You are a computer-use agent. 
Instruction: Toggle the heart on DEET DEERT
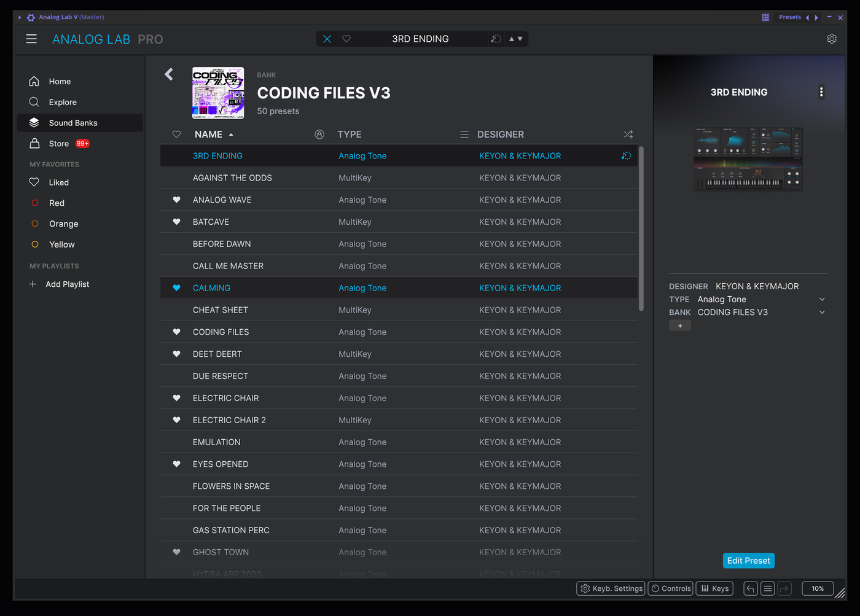point(176,354)
